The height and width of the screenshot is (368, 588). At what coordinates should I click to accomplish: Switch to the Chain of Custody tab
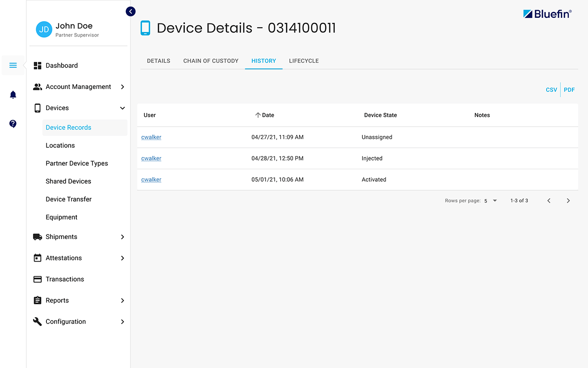[211, 61]
